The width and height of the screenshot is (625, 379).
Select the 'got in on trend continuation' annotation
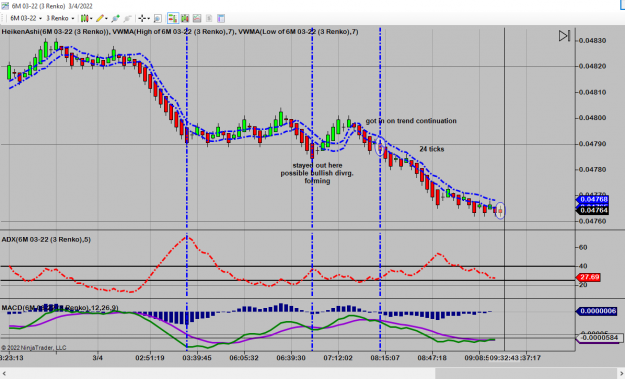click(x=411, y=121)
